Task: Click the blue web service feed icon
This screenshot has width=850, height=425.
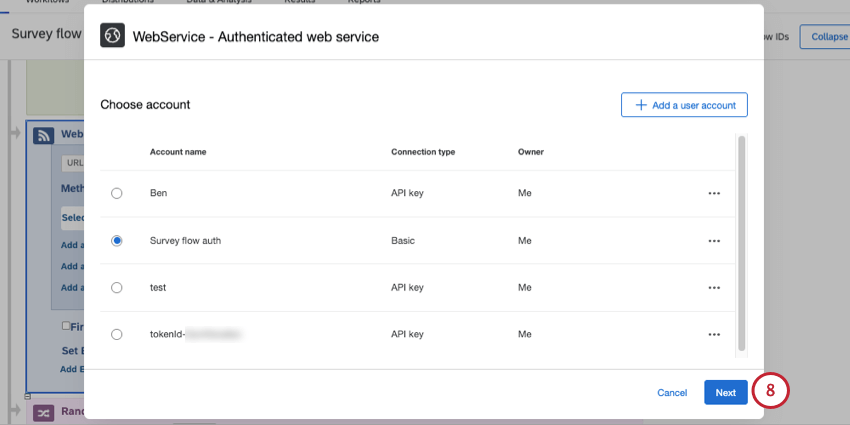Action: pyautogui.click(x=43, y=135)
